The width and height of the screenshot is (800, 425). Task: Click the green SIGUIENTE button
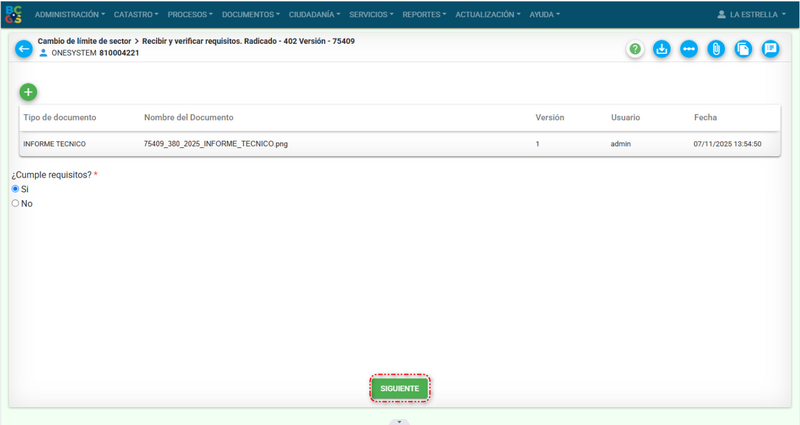(400, 388)
